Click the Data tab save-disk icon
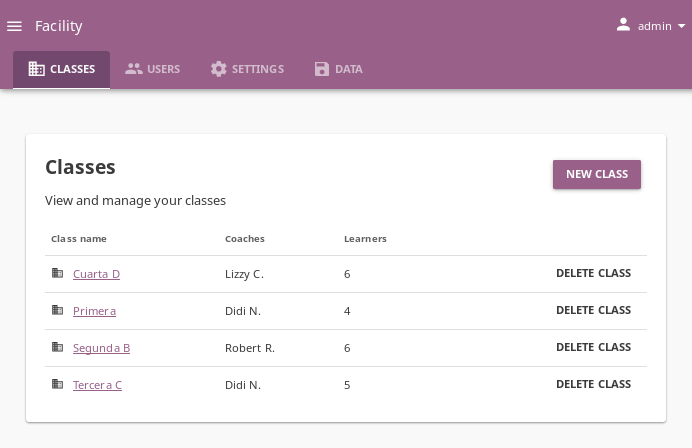 [x=322, y=69]
